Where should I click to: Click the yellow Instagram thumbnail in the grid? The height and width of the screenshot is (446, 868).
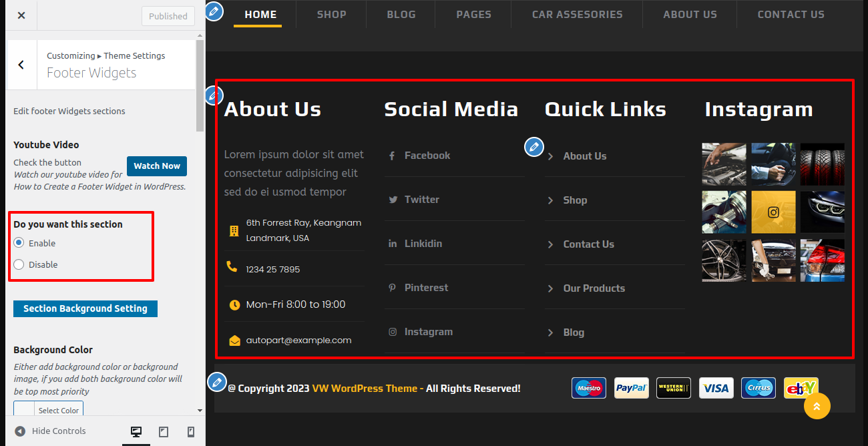773,212
